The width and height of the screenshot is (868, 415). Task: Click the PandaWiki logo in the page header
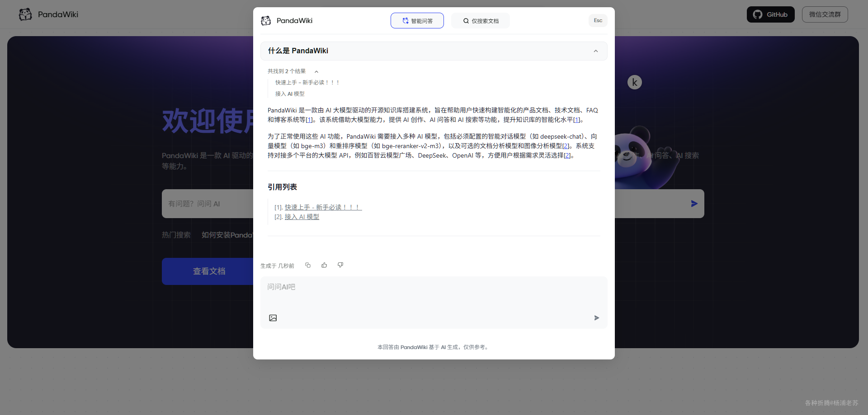click(x=48, y=14)
